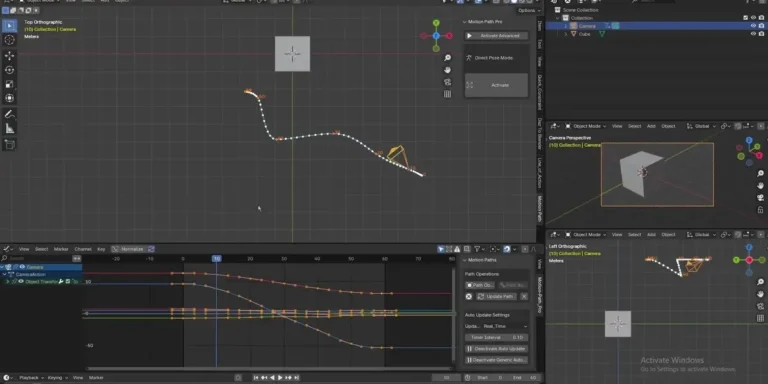Play animation in reverse
Viewport: 768px width, 384px height.
[272, 378]
